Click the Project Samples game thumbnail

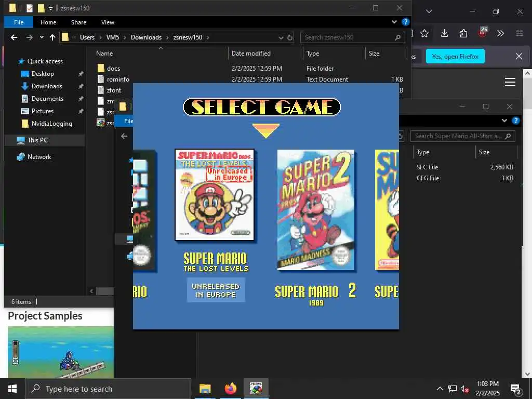[x=61, y=352]
